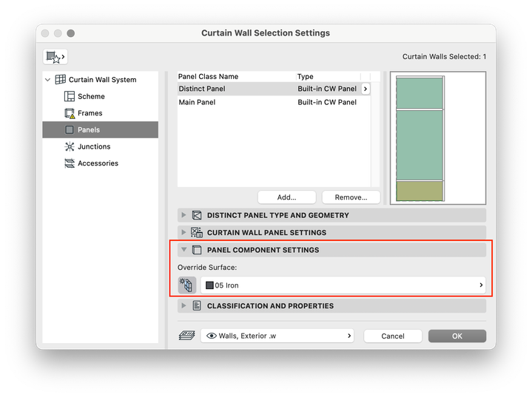The image size is (532, 397).
Task: Click the Distinct Panel Type and Geometry icon
Action: [x=197, y=215]
